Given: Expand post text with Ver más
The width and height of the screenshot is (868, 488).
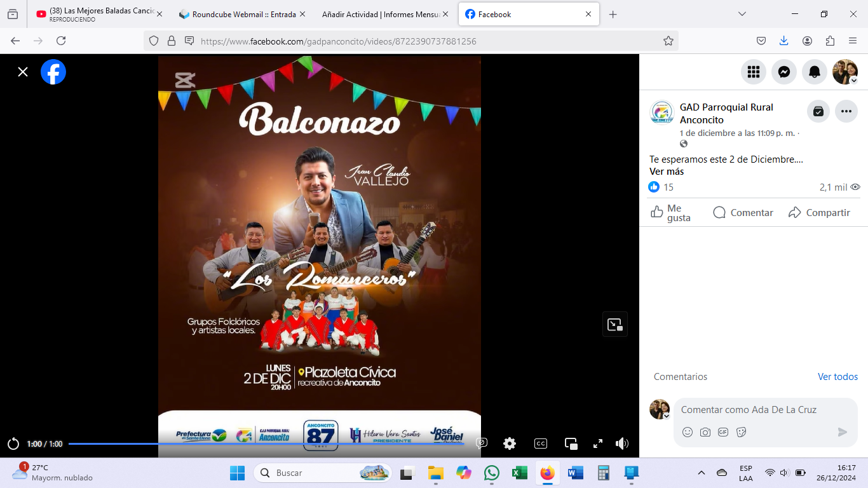Looking at the screenshot, I should (667, 172).
